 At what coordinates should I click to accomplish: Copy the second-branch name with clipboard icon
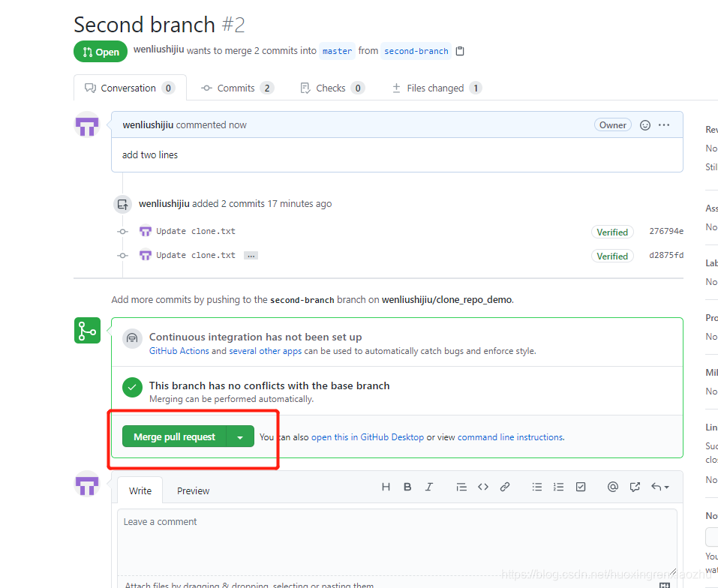(460, 51)
